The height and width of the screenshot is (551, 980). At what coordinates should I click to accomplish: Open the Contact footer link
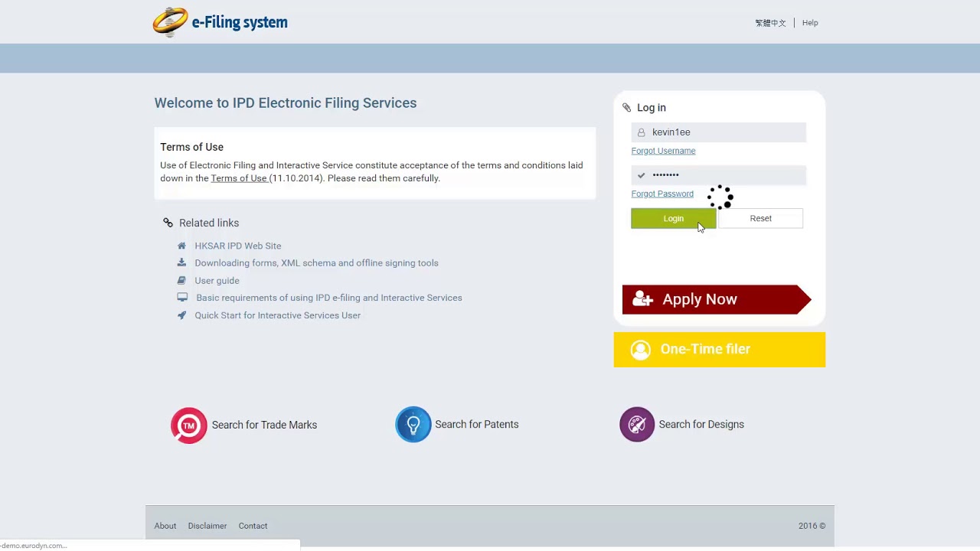coord(253,526)
